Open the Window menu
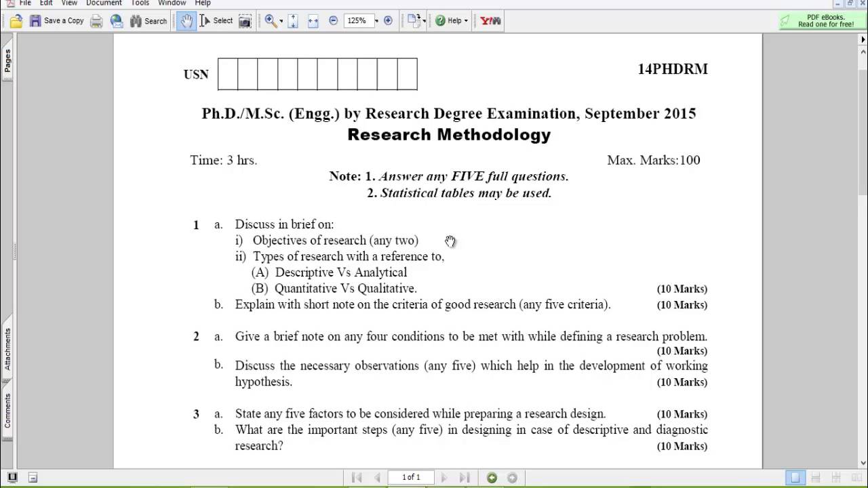 pyautogui.click(x=172, y=3)
